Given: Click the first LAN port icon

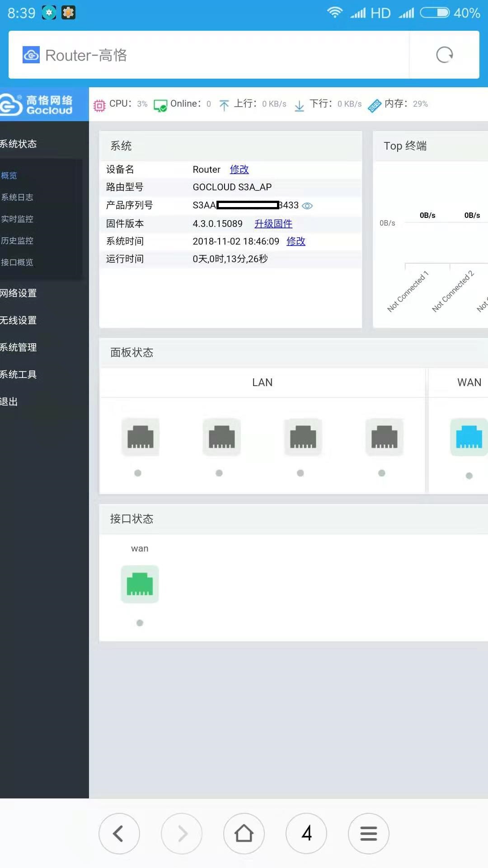Looking at the screenshot, I should click(x=141, y=437).
